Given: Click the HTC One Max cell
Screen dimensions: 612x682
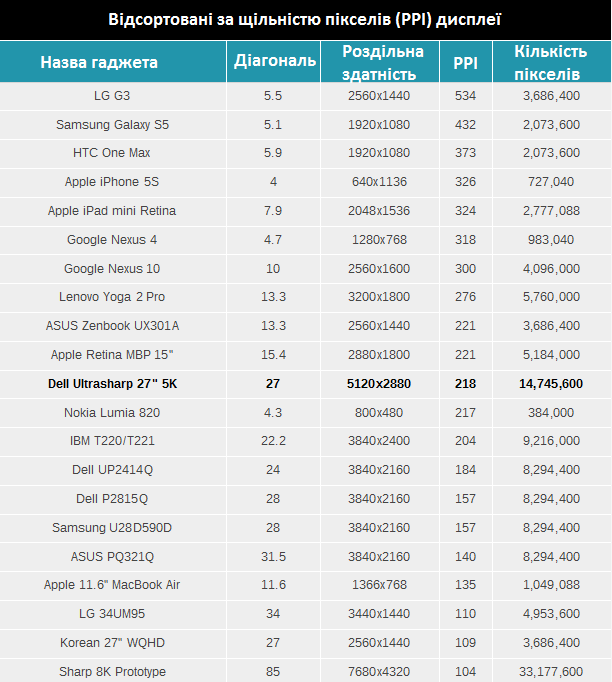Looking at the screenshot, I should point(112,153).
